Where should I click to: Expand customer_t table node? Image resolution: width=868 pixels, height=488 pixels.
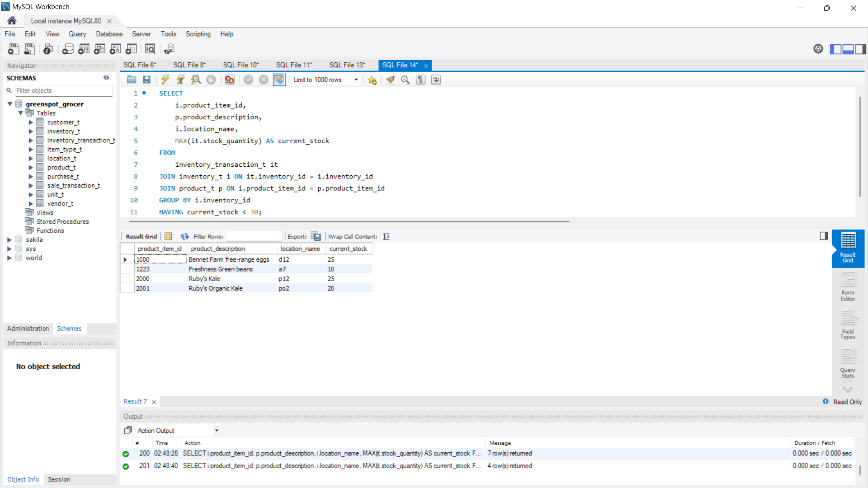(31, 122)
